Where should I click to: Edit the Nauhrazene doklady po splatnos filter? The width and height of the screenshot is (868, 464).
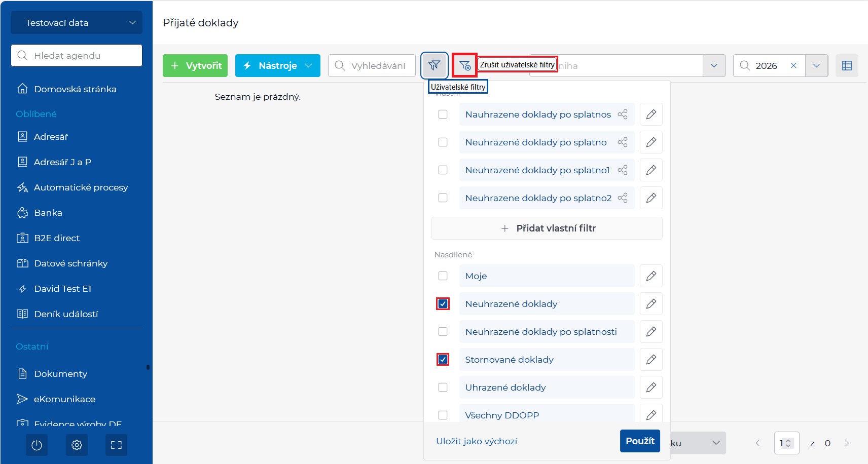(x=651, y=114)
